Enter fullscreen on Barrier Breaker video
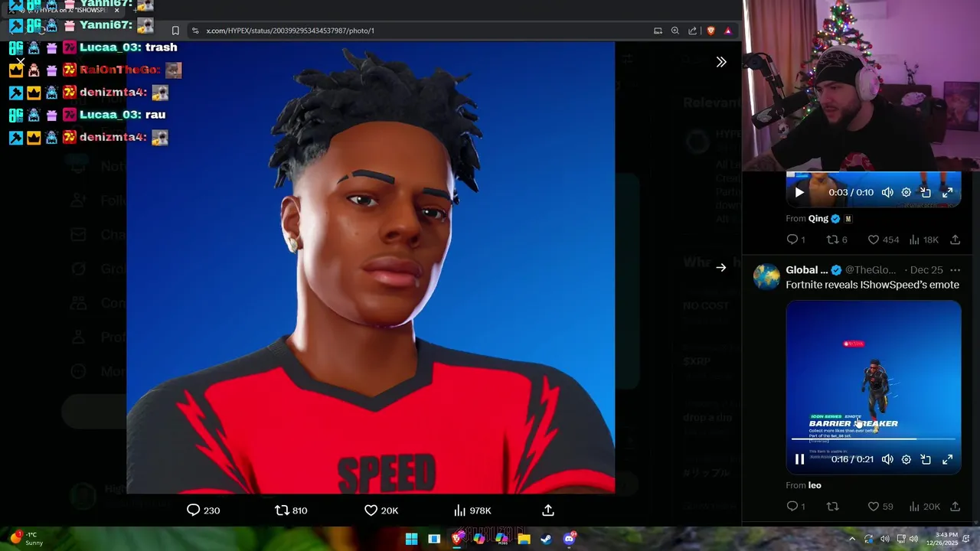 (x=948, y=459)
